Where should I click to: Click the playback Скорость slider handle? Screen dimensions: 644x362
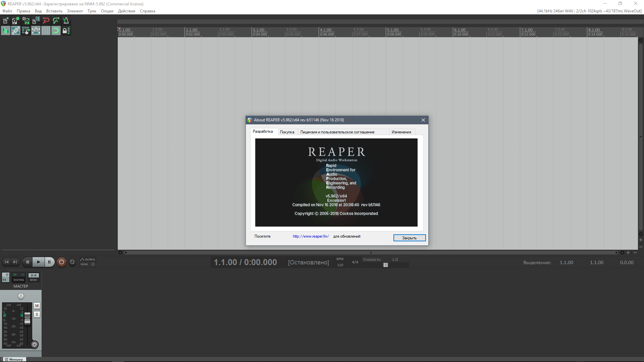385,265
